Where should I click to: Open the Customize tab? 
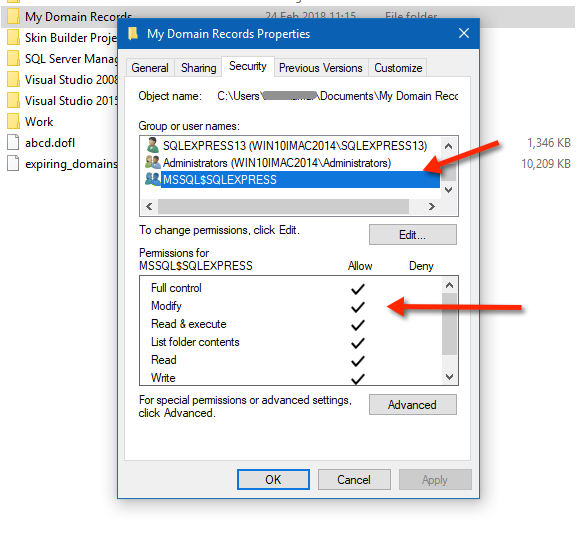click(x=398, y=68)
